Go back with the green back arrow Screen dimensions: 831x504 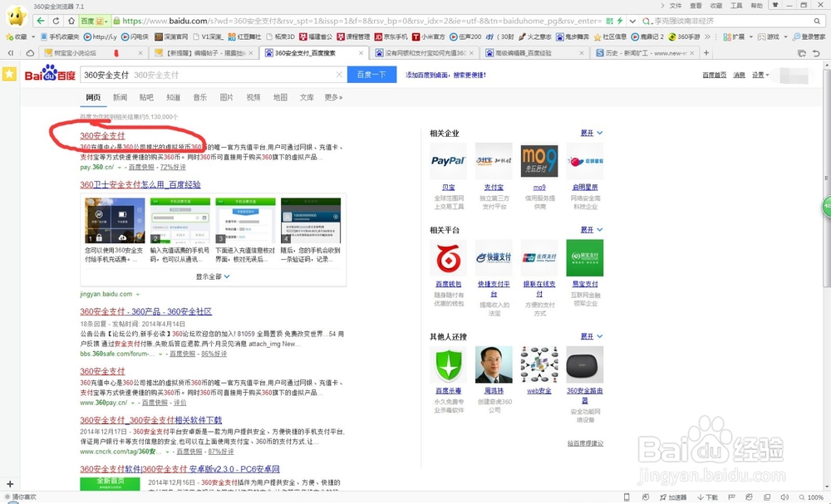click(41, 21)
